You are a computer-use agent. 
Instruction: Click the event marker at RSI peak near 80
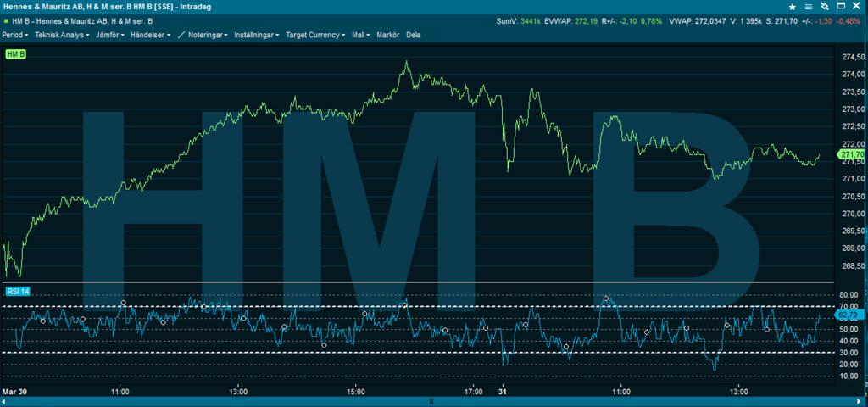tap(606, 298)
